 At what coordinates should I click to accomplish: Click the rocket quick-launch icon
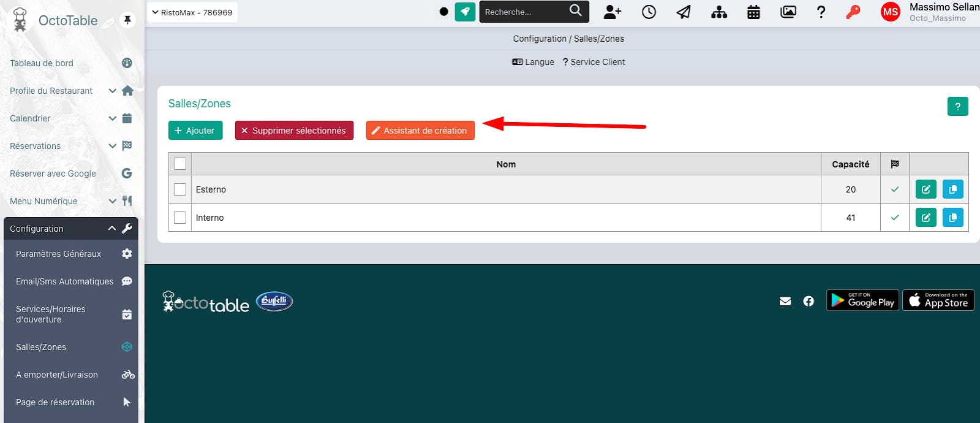[465, 12]
